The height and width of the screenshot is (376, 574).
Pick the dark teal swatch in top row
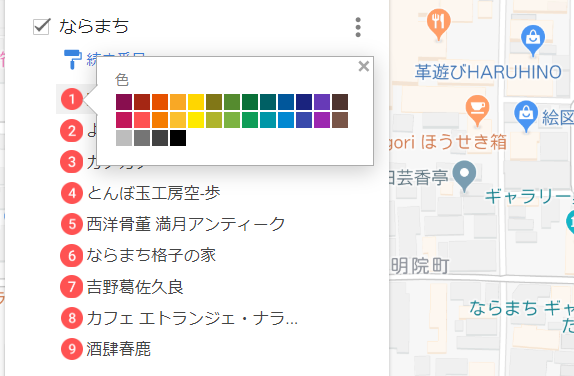268,102
